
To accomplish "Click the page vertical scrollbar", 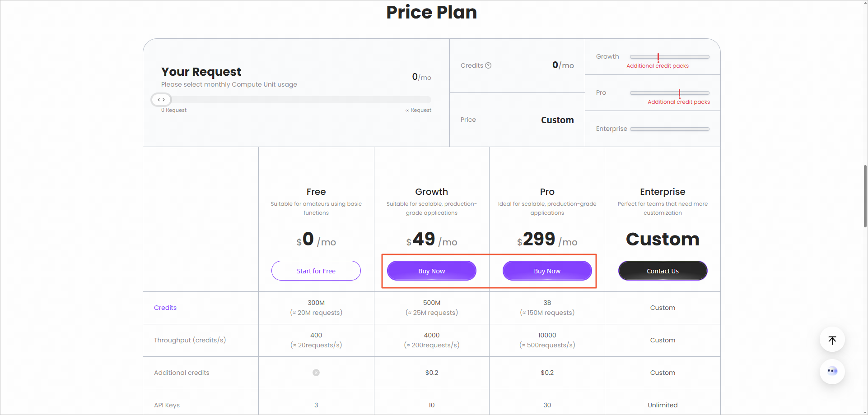I will [x=865, y=196].
